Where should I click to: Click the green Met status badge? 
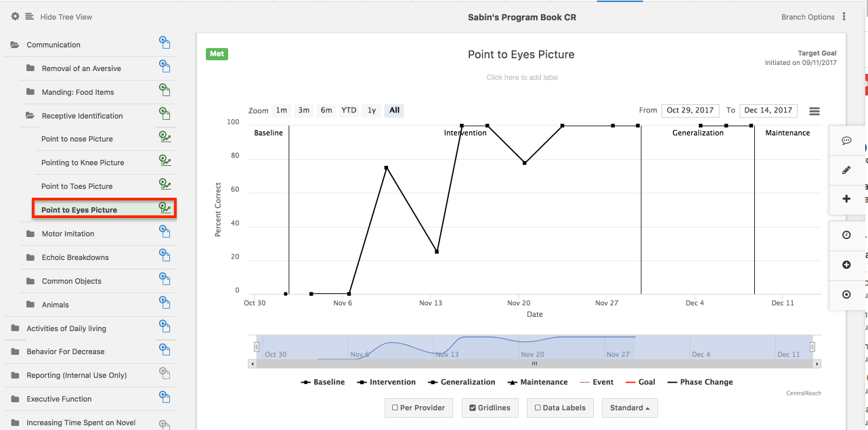217,54
